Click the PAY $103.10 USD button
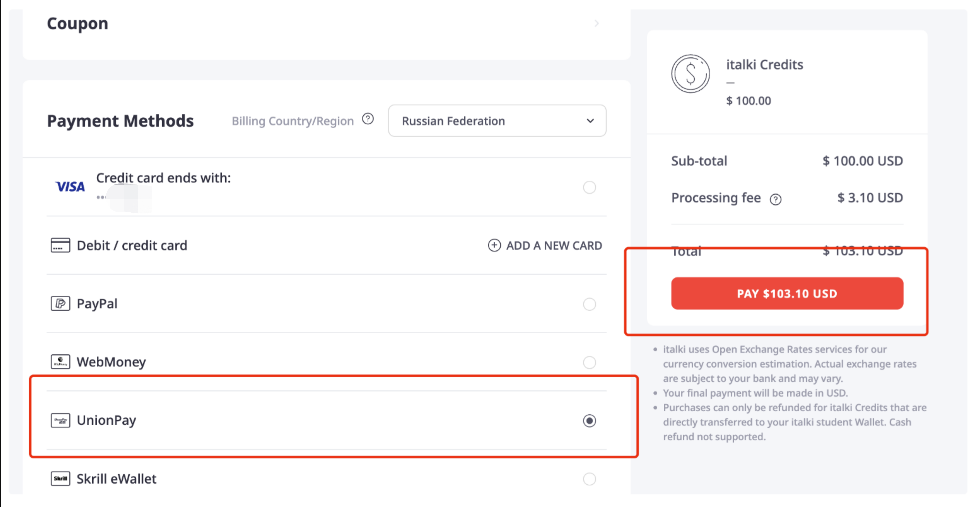 787,293
